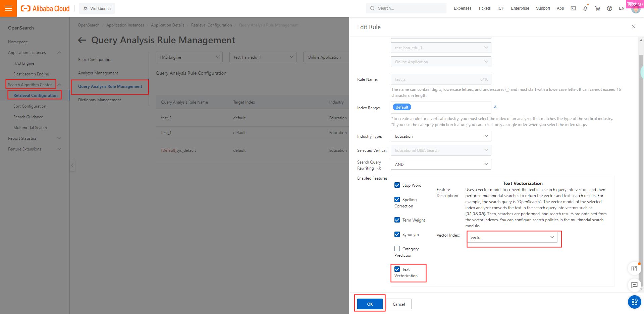
Task: Switch language via EN
Action: [x=622, y=8]
